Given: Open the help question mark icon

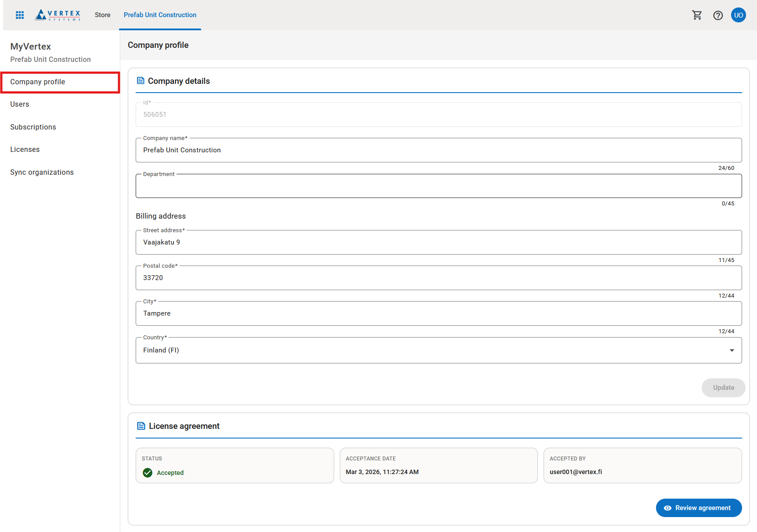Looking at the screenshot, I should click(718, 15).
